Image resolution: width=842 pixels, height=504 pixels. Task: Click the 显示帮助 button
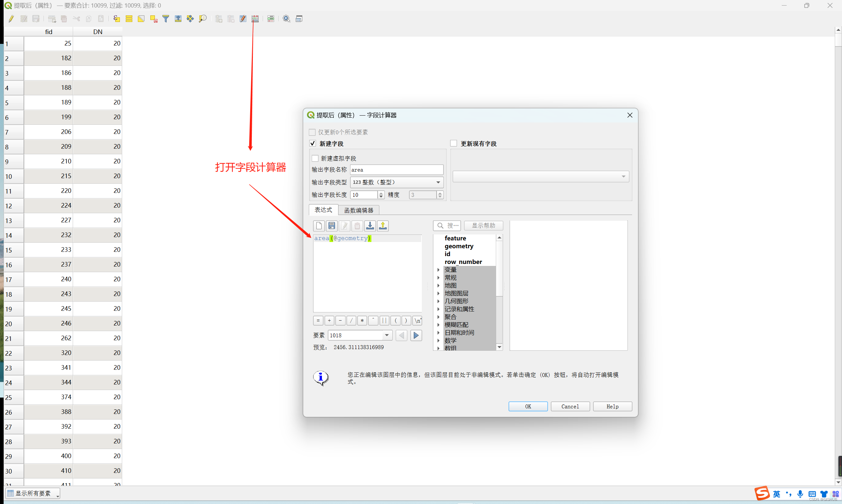click(x=483, y=226)
